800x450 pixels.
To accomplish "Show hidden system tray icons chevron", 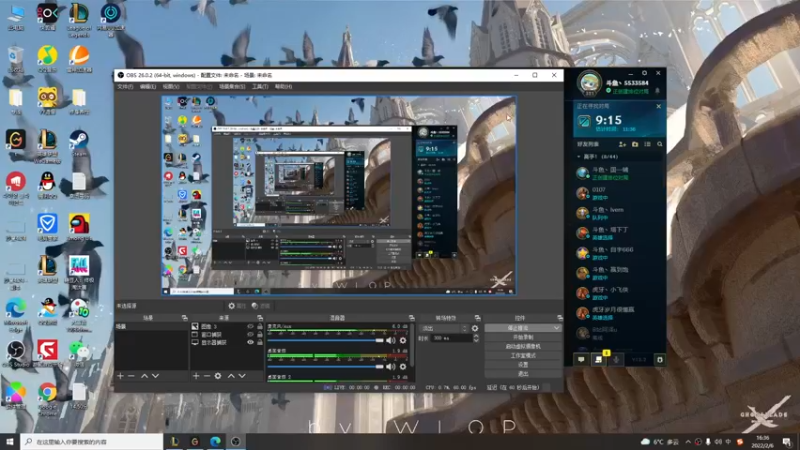I will click(x=688, y=442).
